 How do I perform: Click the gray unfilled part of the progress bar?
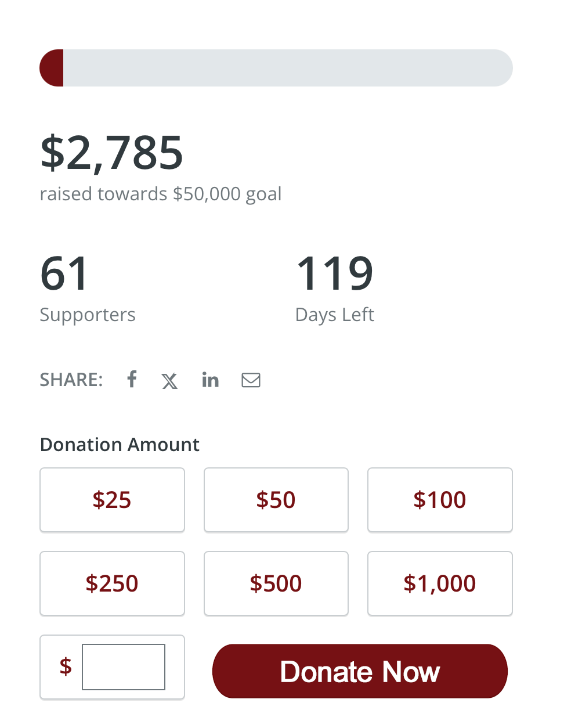click(288, 68)
